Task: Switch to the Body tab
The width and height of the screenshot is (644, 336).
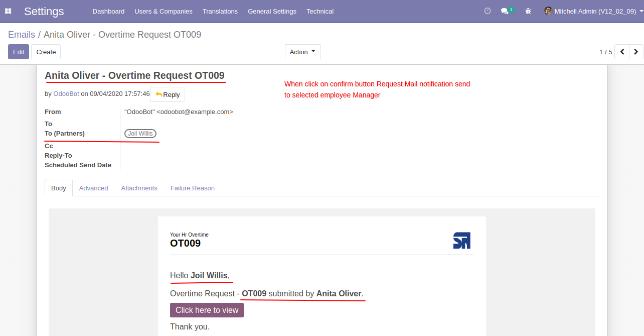Action: pos(59,188)
